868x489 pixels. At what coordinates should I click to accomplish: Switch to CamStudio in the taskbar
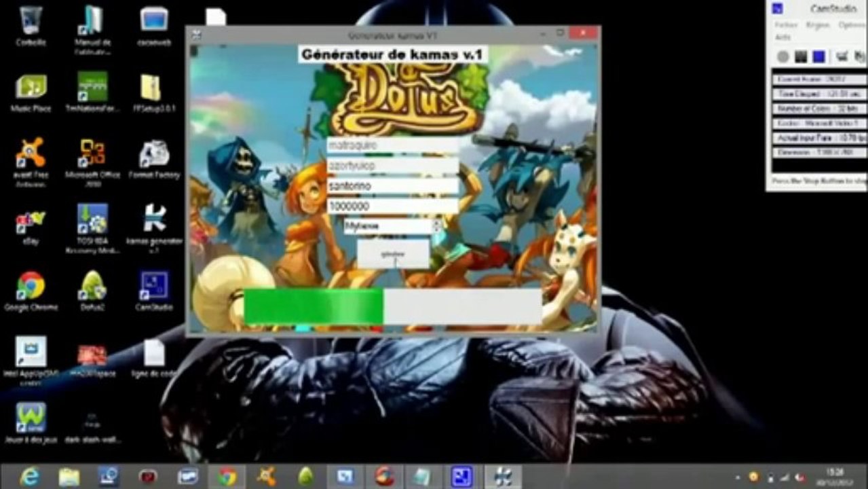point(462,477)
